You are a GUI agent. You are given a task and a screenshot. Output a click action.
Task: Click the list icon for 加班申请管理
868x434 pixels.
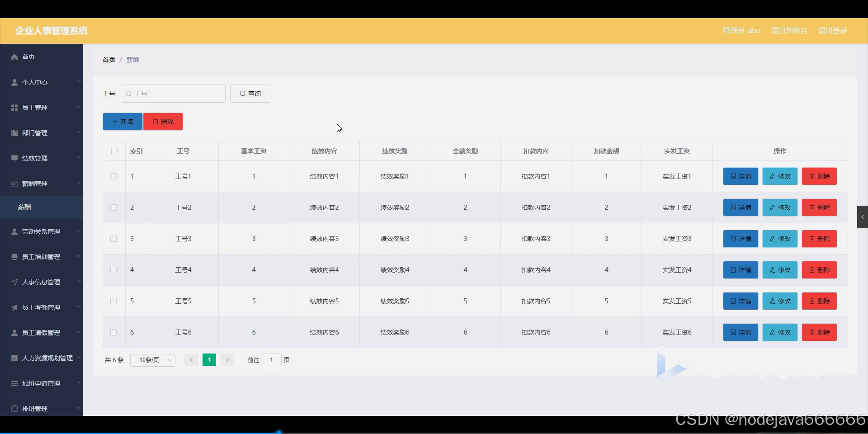tap(14, 383)
